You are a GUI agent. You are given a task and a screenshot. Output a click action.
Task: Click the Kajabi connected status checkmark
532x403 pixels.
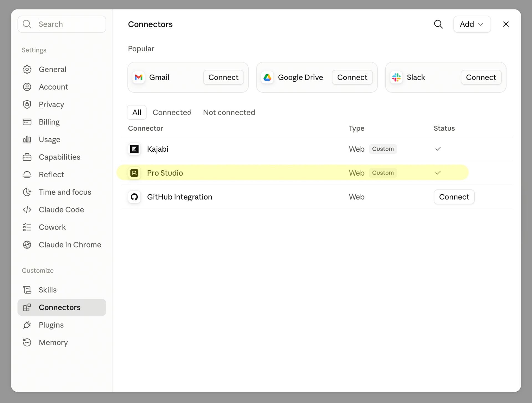pyautogui.click(x=438, y=149)
